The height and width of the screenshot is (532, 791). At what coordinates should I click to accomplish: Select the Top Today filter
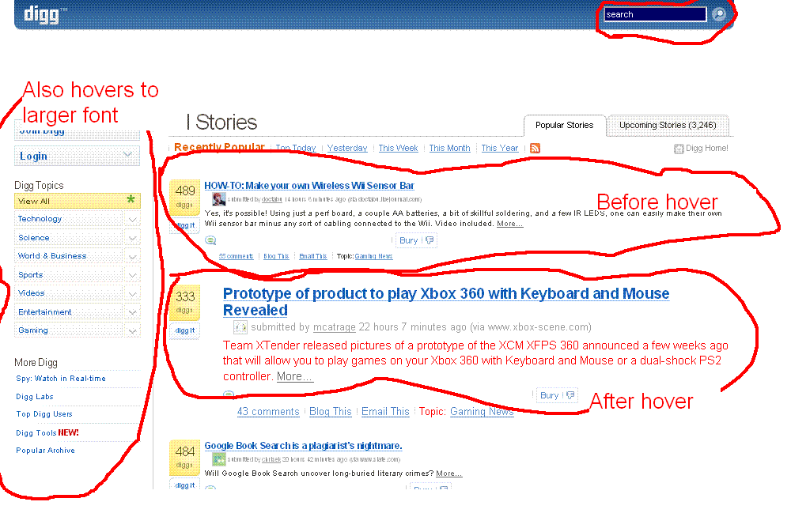click(296, 148)
